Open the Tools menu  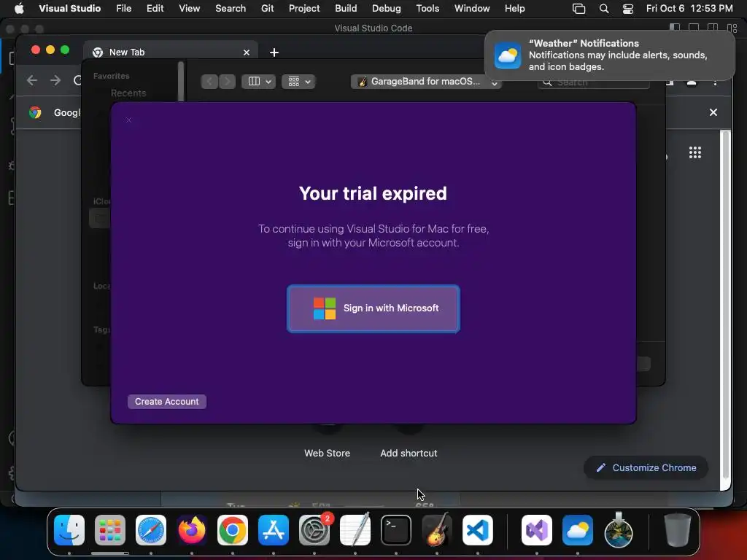pyautogui.click(x=427, y=8)
